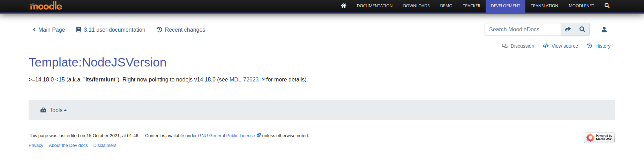The width and height of the screenshot is (644, 165).
Task: Open the Translation menu item
Action: click(x=544, y=6)
